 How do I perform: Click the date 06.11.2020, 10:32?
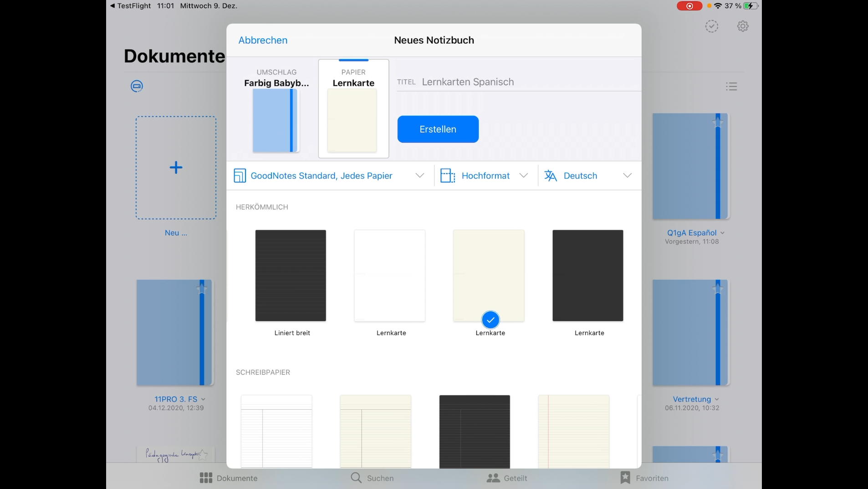692,408
